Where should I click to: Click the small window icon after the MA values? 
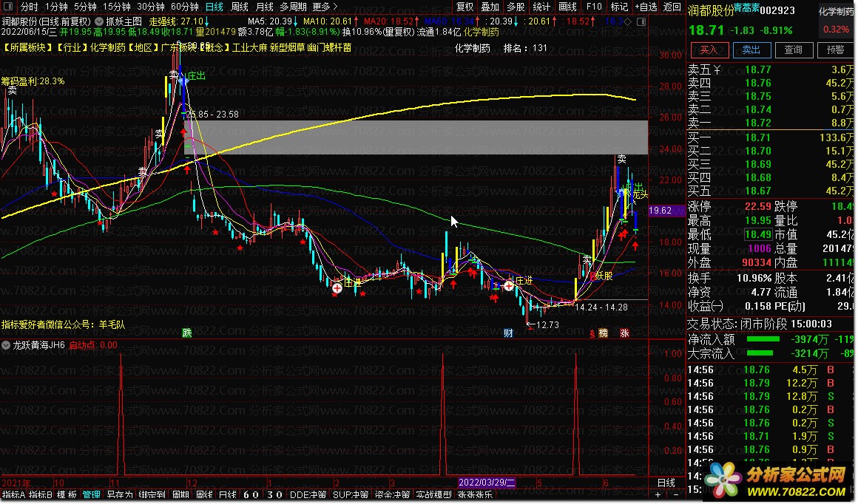(x=641, y=21)
